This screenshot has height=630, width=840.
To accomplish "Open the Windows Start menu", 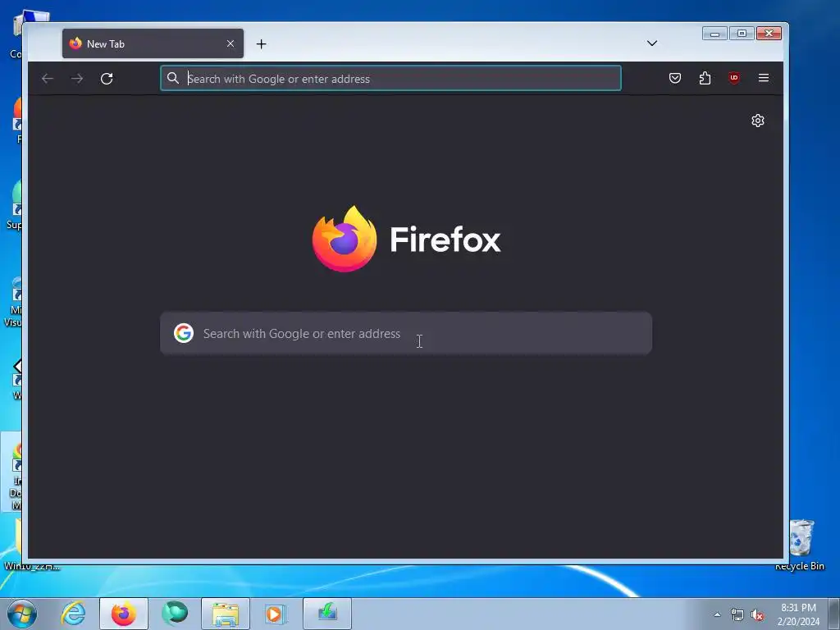I will coord(22,614).
